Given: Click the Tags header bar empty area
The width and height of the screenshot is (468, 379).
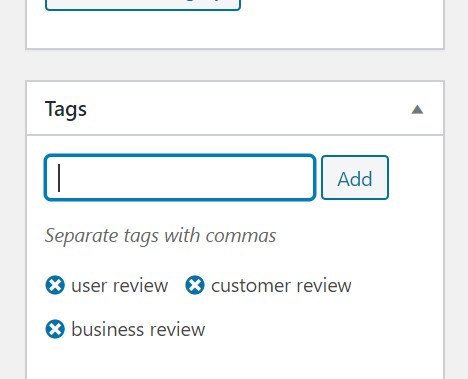Looking at the screenshot, I should tap(247, 109).
